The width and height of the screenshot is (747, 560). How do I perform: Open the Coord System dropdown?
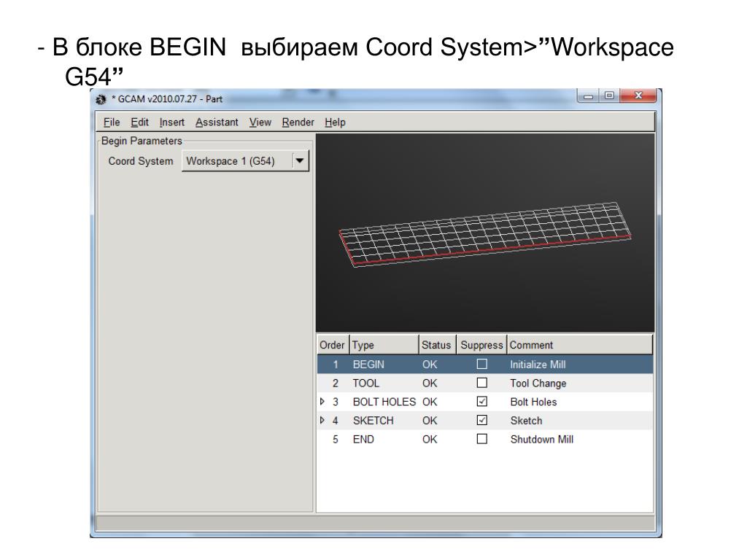coord(245,161)
